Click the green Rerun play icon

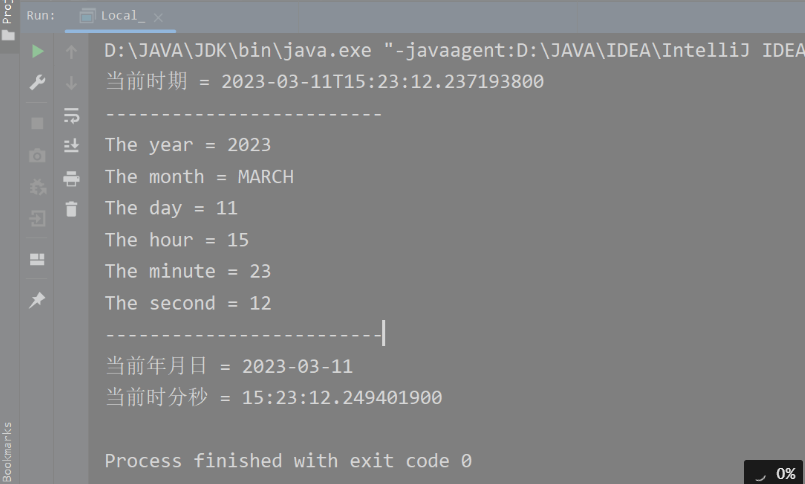(x=37, y=51)
